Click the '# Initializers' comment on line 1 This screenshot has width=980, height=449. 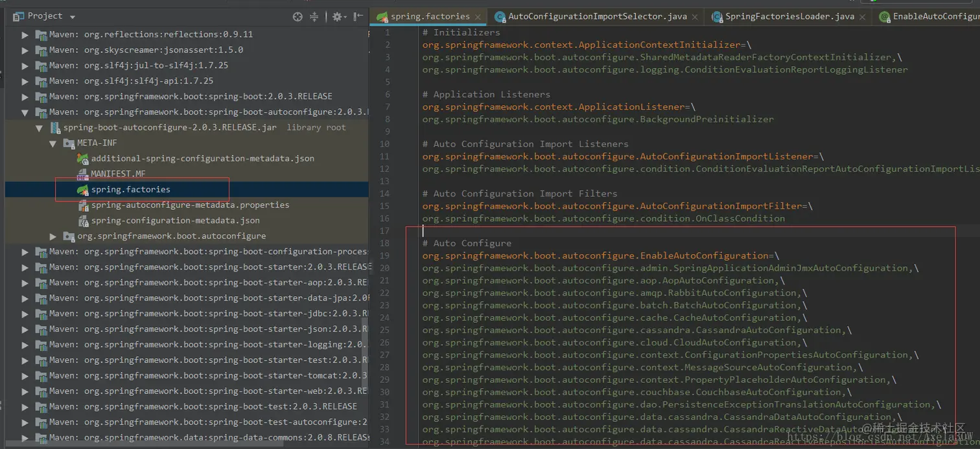[x=461, y=32]
